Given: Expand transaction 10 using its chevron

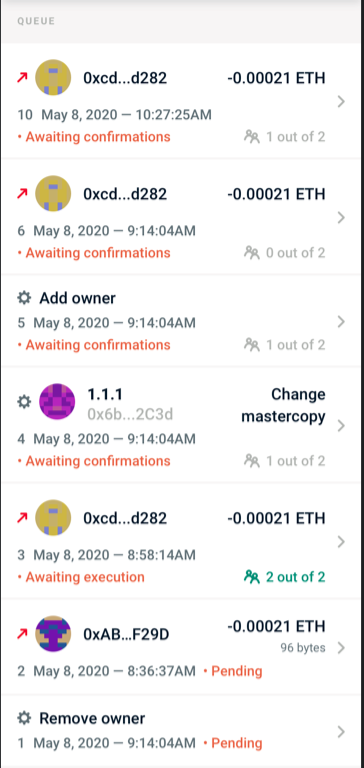Looking at the screenshot, I should (x=341, y=101).
